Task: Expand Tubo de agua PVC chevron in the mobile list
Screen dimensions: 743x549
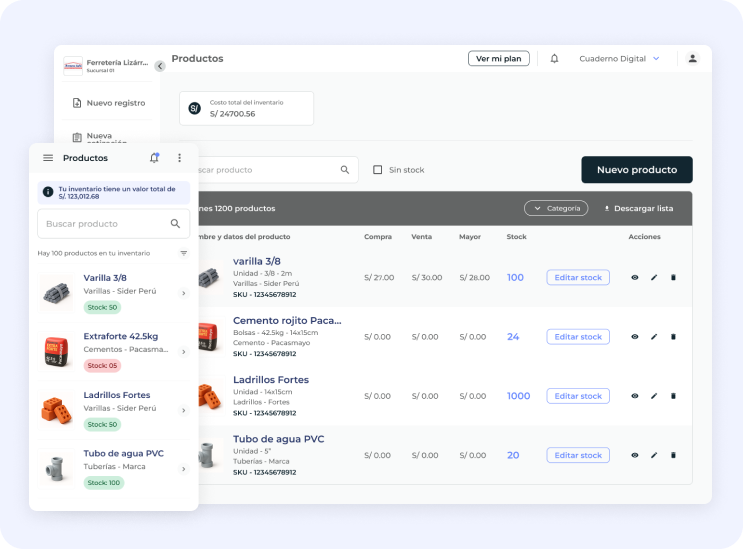Action: coord(184,469)
